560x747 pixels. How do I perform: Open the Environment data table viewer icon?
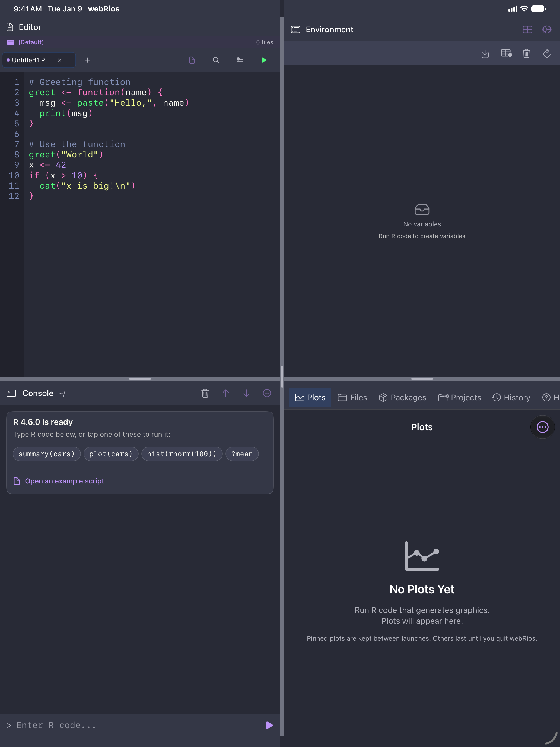coord(506,53)
